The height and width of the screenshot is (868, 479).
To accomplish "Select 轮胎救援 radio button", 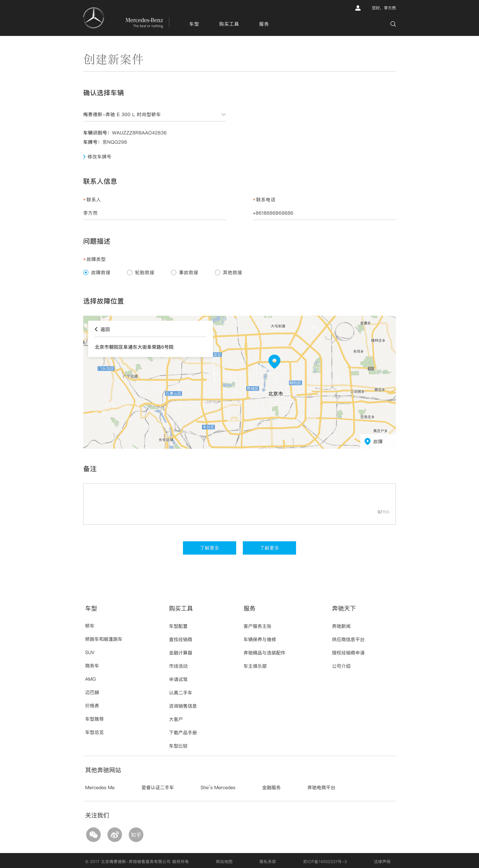I will coord(130,272).
